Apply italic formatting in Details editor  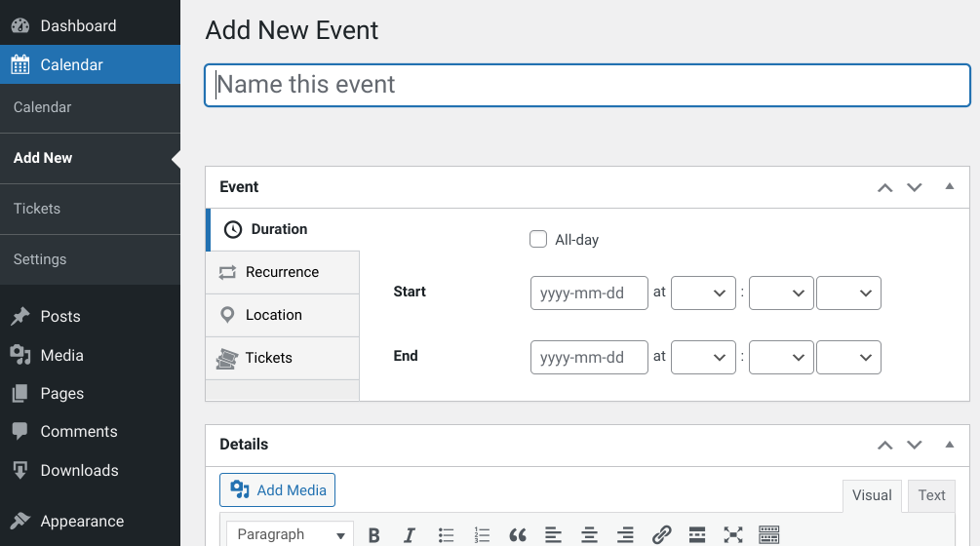(x=410, y=534)
